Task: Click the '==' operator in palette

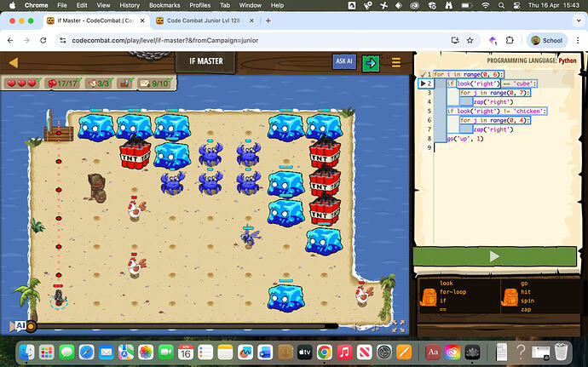Action: (443, 310)
